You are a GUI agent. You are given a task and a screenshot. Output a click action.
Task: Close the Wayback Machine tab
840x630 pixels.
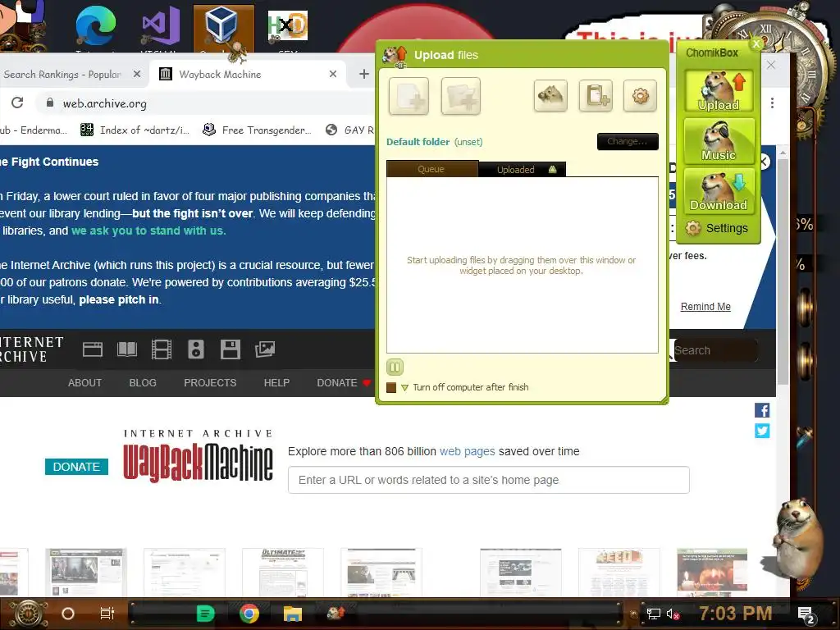point(333,74)
